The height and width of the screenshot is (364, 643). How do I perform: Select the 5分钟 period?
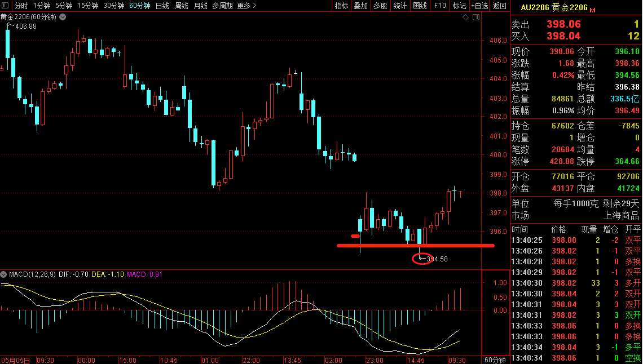(x=64, y=6)
